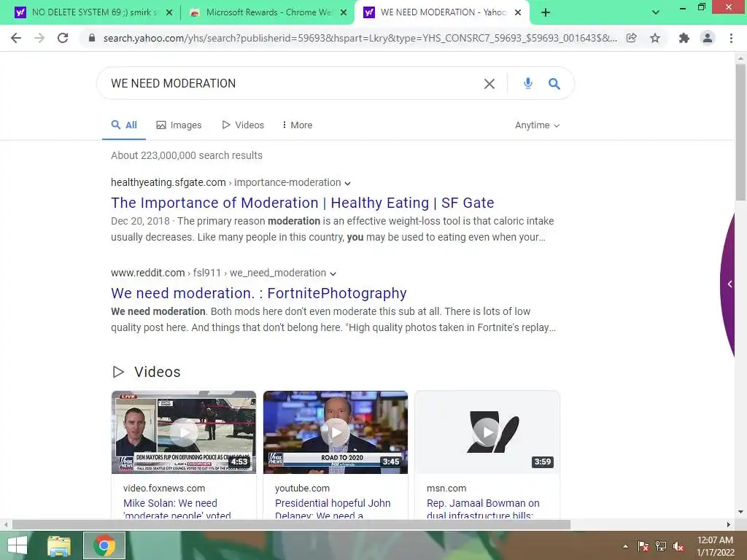Open Chrome's three-dot menu
Viewport: 747px width, 560px height.
[731, 38]
